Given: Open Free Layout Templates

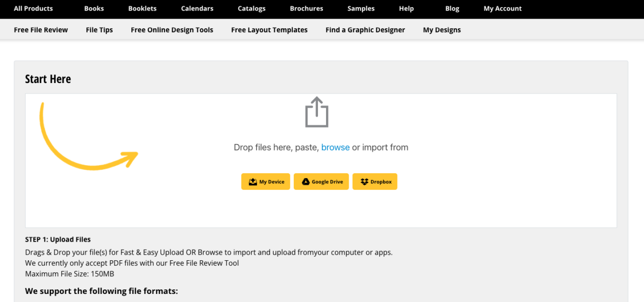Looking at the screenshot, I should pyautogui.click(x=269, y=30).
